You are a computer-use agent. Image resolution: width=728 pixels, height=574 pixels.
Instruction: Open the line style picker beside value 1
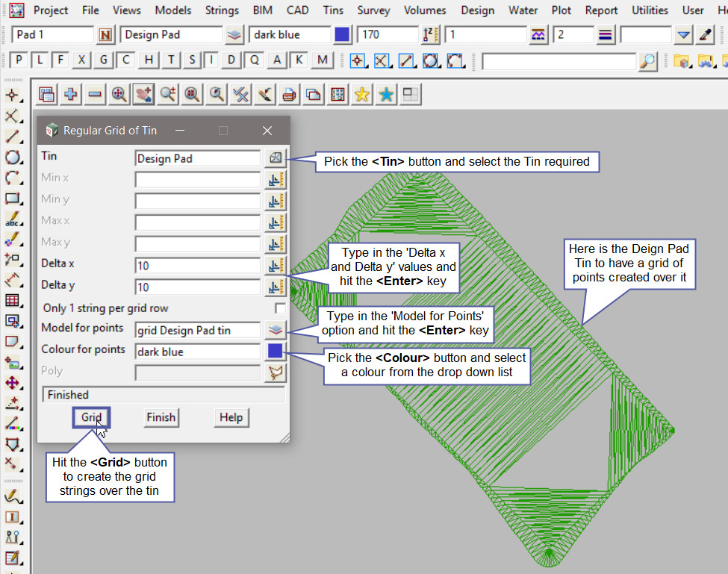[x=538, y=35]
